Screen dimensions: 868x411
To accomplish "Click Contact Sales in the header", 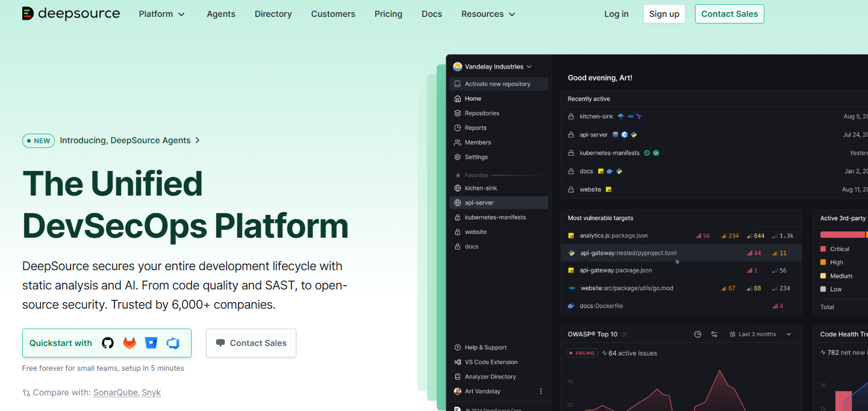I will click(x=729, y=14).
